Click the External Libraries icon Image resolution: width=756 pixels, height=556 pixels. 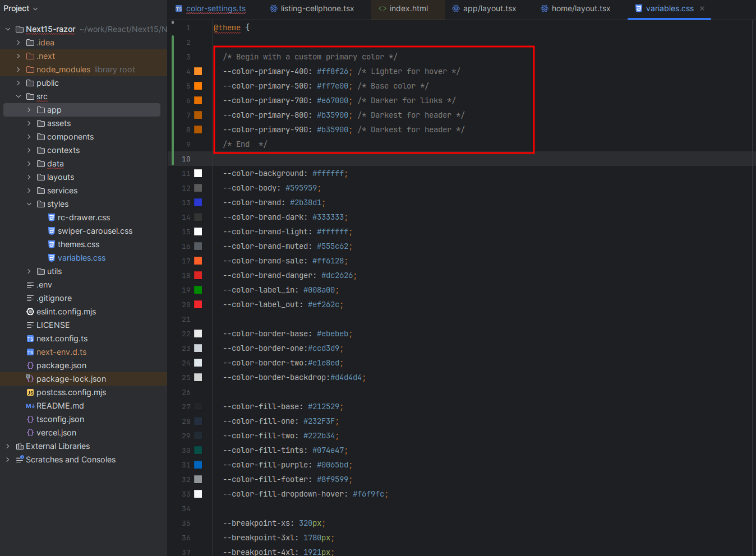coord(20,446)
